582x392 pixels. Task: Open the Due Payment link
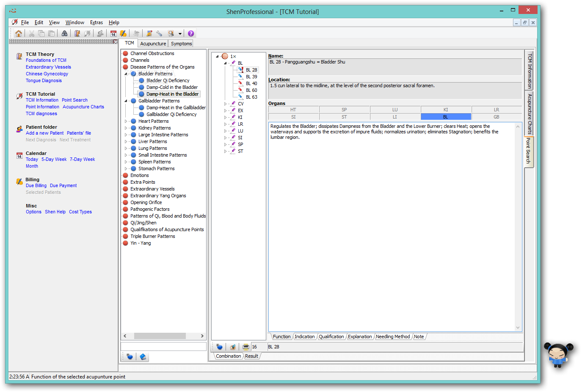point(63,185)
